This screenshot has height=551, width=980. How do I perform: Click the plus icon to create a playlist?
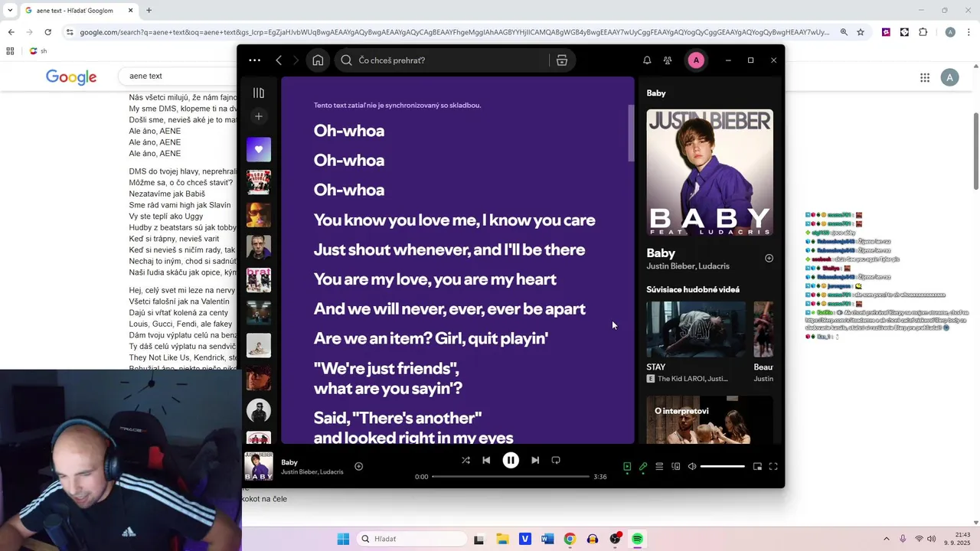point(259,116)
